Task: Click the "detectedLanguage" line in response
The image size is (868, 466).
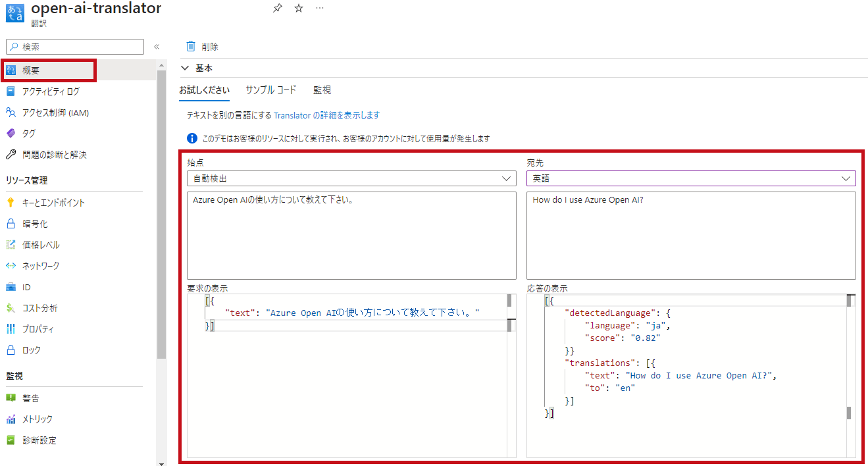Action: tap(618, 313)
